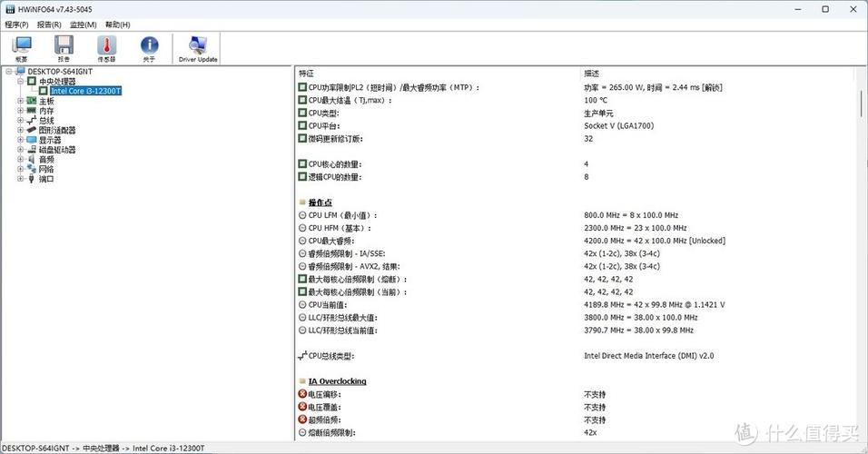Select the 网络 tree item label
This screenshot has width=868, height=454.
click(46, 169)
